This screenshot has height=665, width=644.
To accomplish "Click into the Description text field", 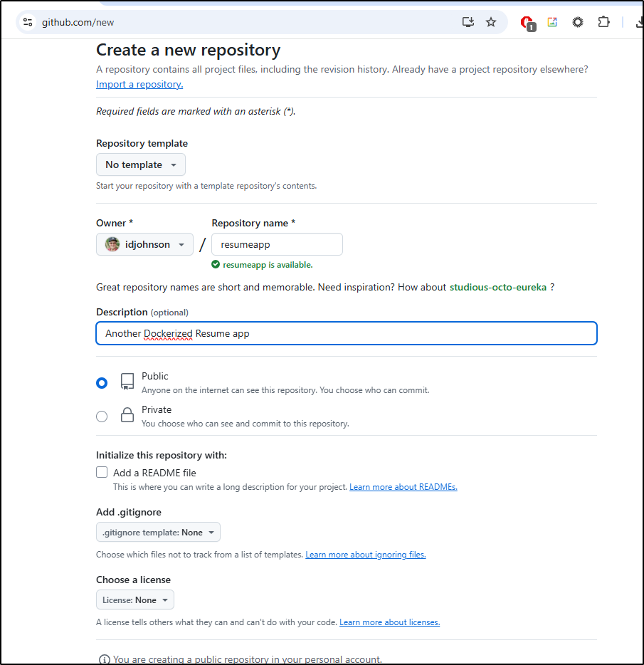I will click(x=347, y=333).
